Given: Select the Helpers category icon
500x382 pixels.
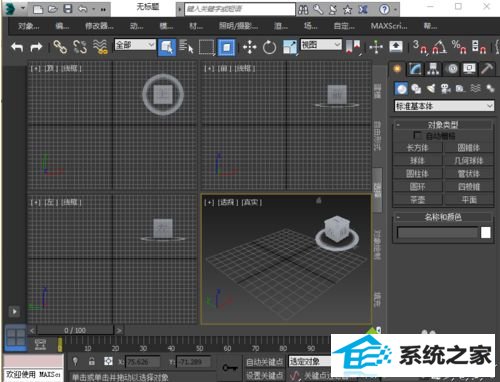Looking at the screenshot, I should click(460, 89).
